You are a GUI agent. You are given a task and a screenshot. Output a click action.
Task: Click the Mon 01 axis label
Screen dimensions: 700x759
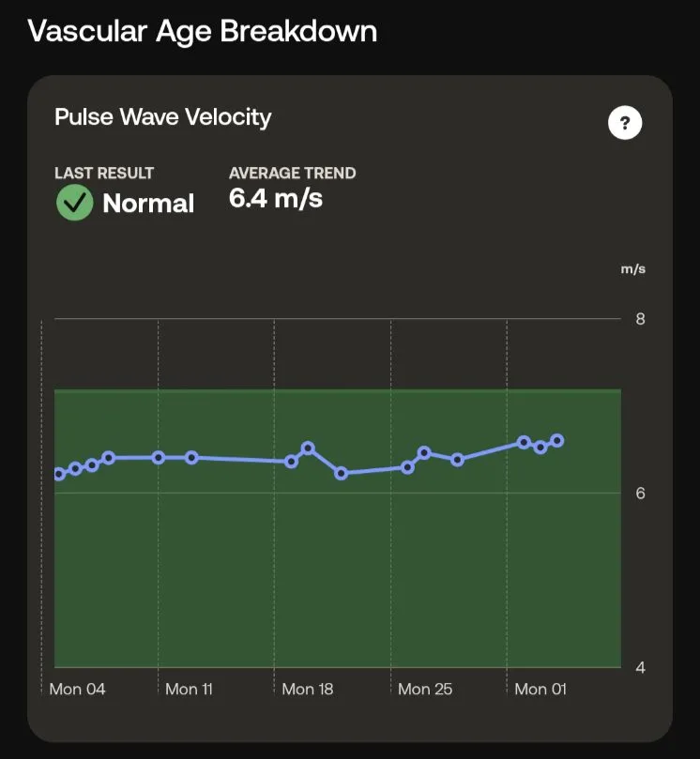(x=540, y=689)
